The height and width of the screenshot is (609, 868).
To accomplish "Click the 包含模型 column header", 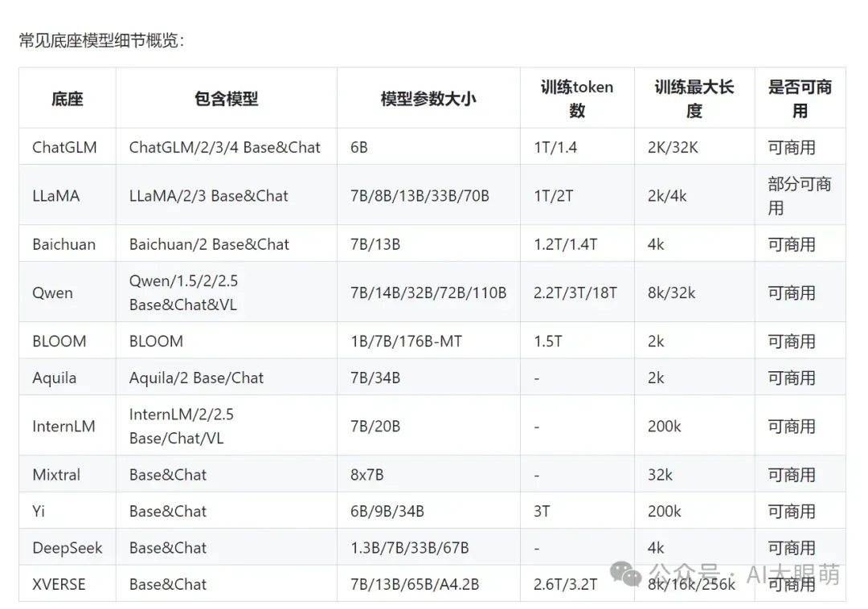I will pyautogui.click(x=227, y=99).
